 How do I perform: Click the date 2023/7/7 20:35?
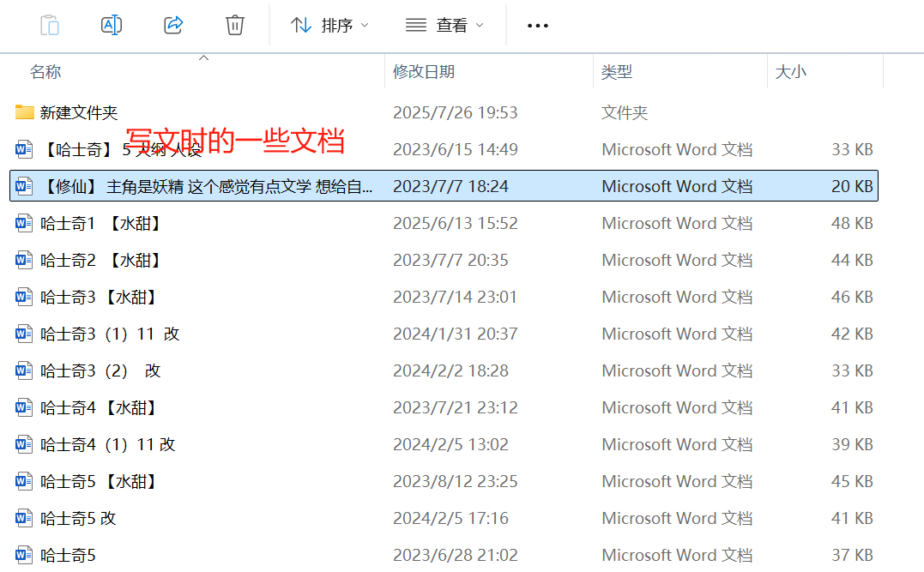450,261
